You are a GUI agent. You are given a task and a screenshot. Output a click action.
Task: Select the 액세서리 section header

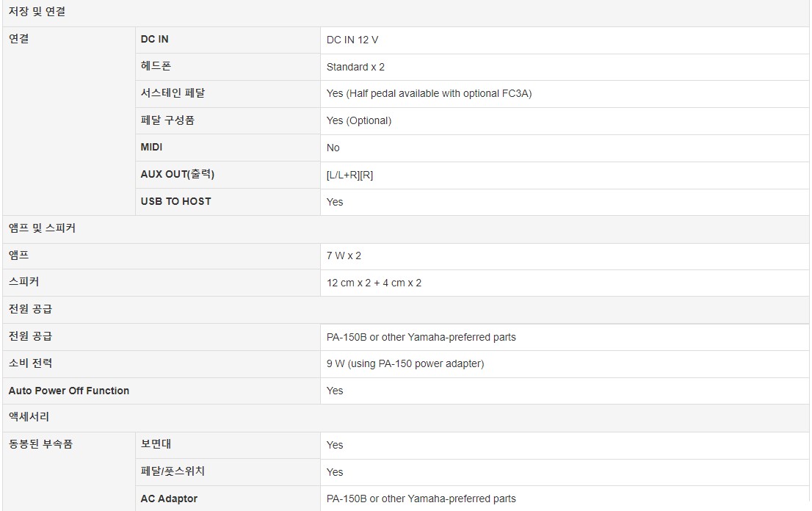[x=29, y=417]
